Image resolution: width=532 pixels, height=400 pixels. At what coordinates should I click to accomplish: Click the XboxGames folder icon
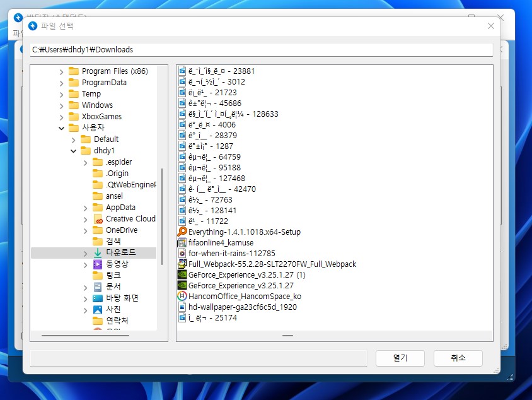(x=74, y=117)
